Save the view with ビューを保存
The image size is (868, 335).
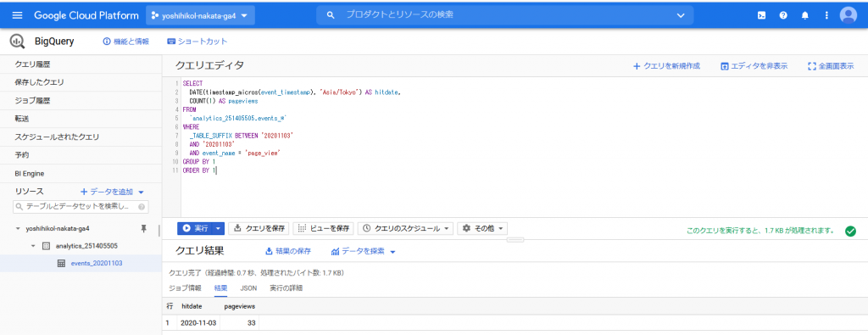(323, 228)
